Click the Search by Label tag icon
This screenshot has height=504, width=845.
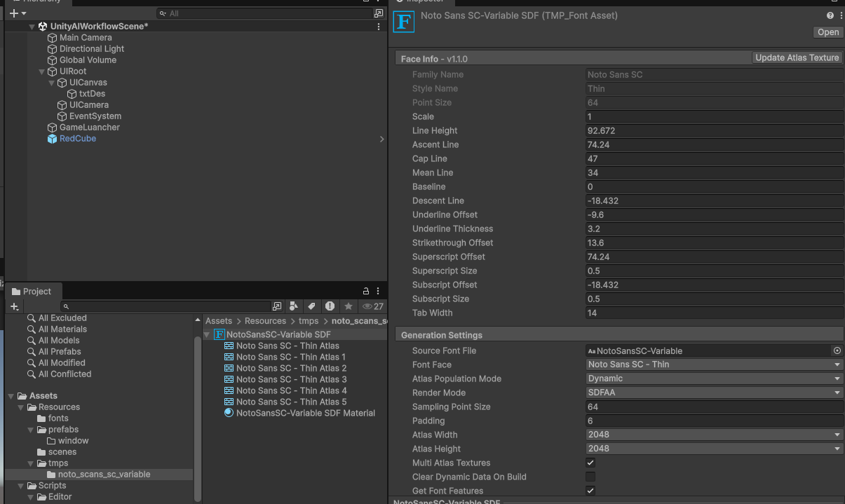[x=311, y=306]
